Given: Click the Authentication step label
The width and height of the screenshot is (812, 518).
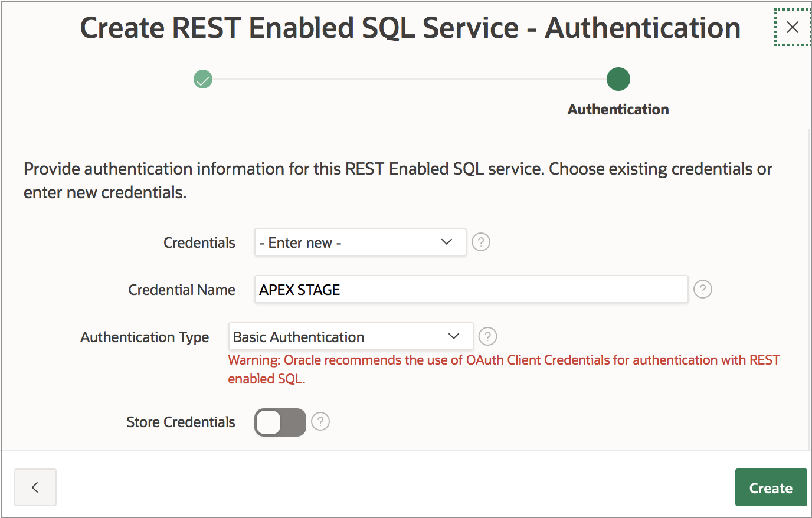Looking at the screenshot, I should [x=618, y=109].
